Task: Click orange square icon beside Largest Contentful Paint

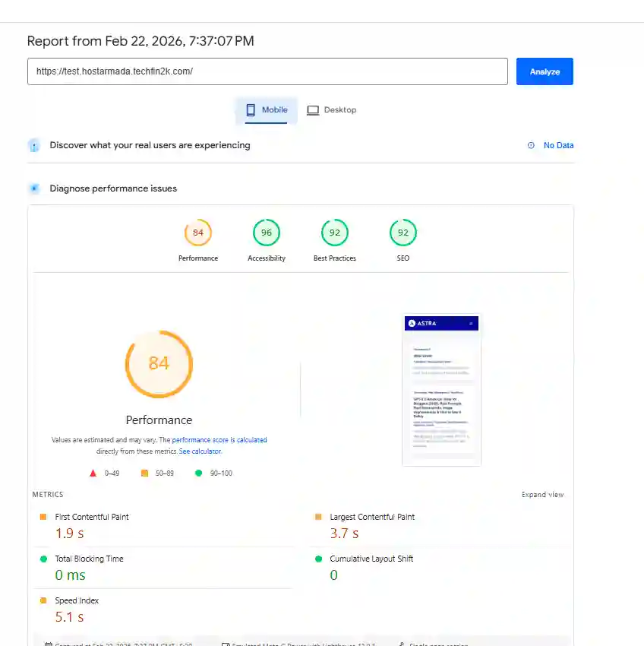Action: (x=318, y=517)
